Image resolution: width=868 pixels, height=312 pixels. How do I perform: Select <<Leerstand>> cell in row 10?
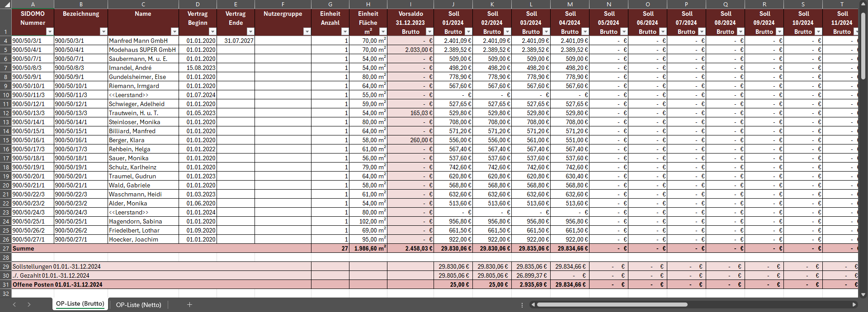[x=143, y=95]
